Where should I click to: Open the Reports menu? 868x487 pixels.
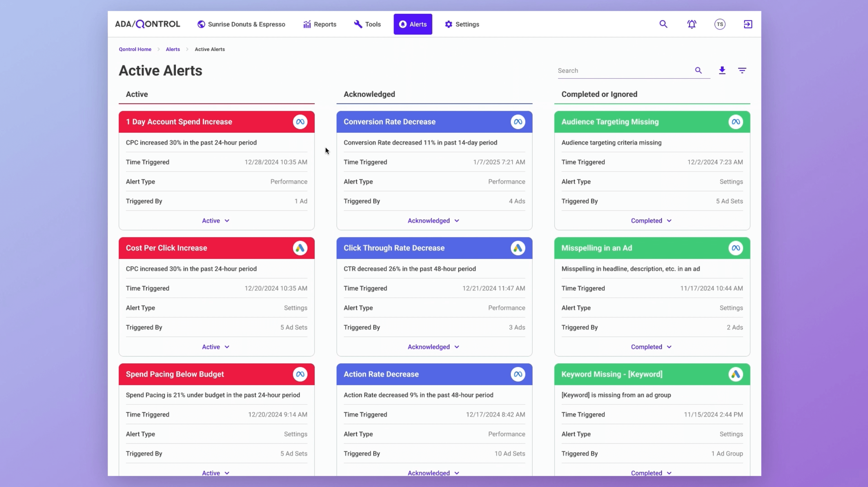click(x=319, y=24)
